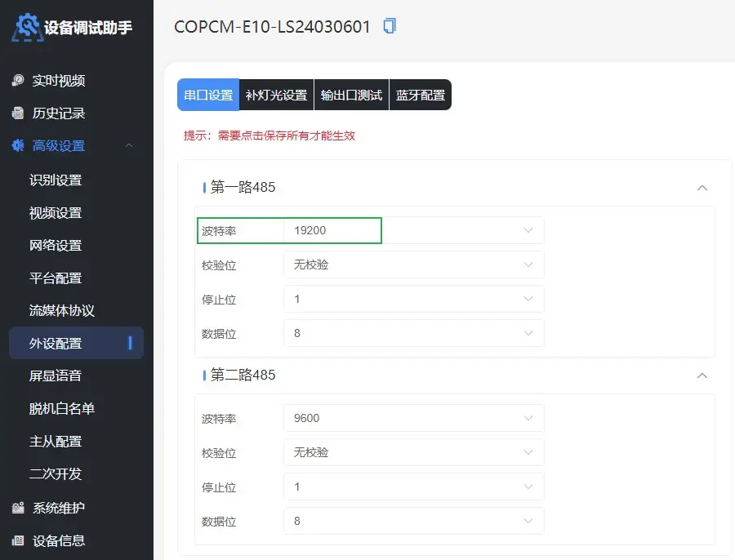Select the 高级设置 gear icon in sidebar

(20, 145)
